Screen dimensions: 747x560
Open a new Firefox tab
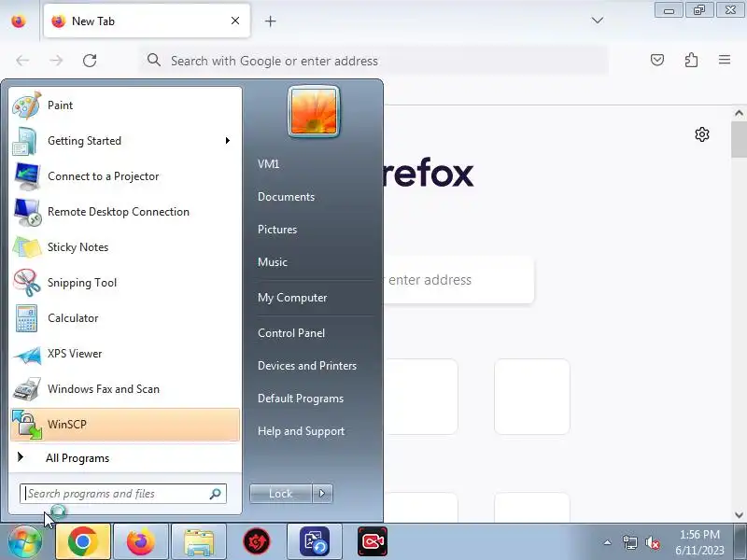(270, 21)
